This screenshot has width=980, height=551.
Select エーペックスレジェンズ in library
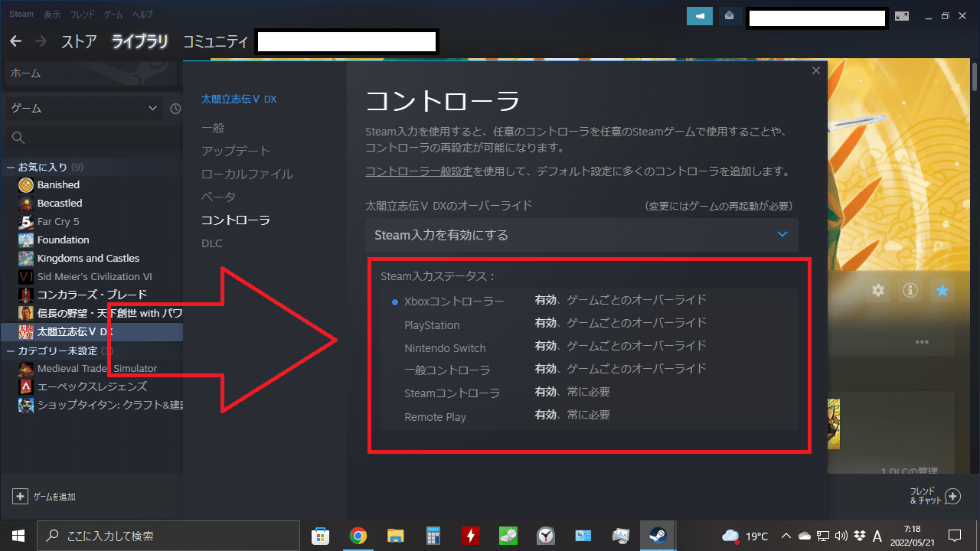point(92,386)
